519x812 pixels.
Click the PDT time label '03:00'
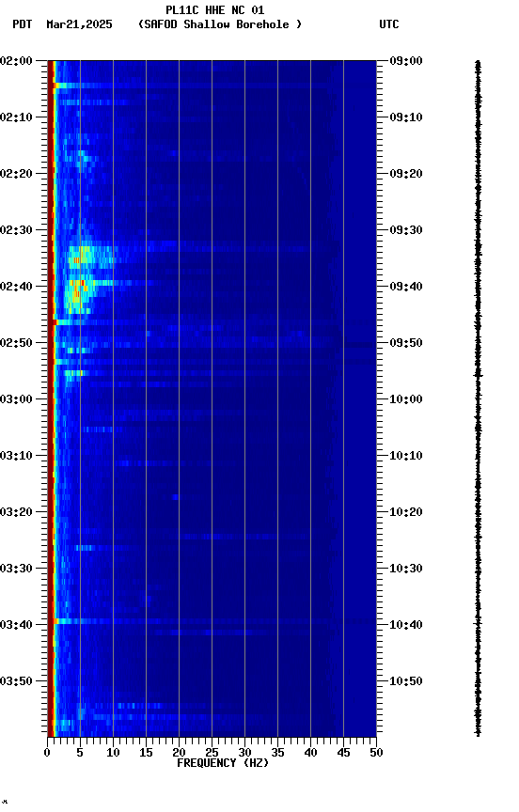tap(16, 399)
